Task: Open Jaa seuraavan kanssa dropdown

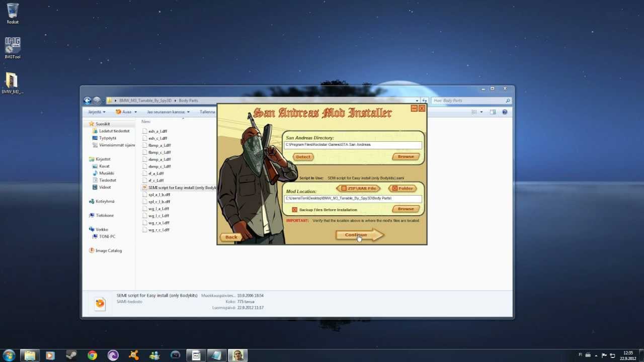Action: 168,112
